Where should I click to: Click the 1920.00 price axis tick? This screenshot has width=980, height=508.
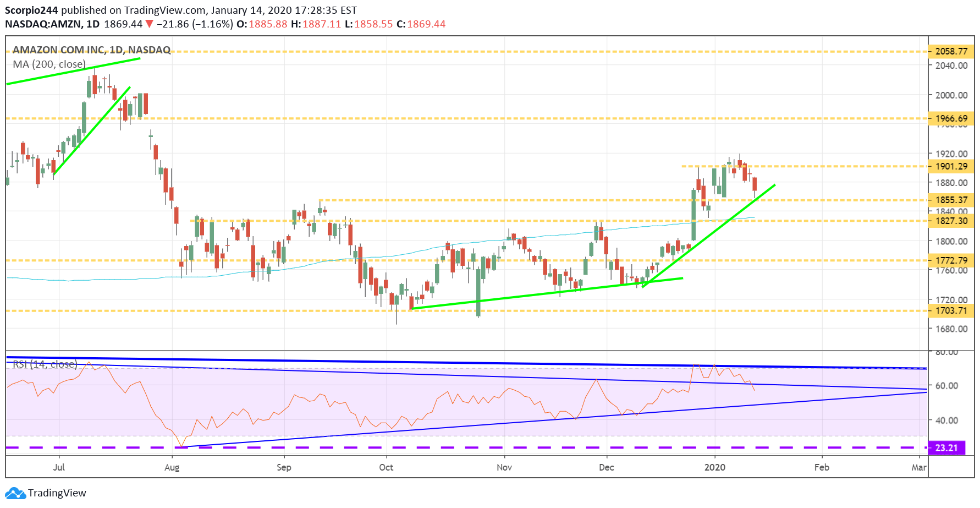(x=951, y=154)
